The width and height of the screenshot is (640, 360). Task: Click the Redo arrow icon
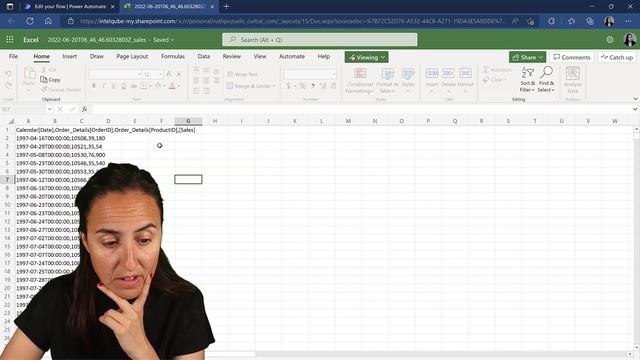(8, 85)
